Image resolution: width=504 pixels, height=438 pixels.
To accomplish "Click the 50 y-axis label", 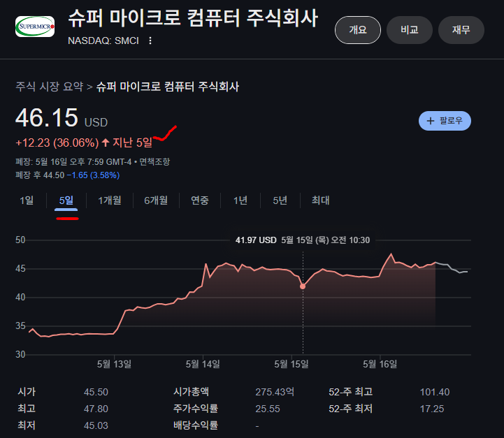I will 20,240.
